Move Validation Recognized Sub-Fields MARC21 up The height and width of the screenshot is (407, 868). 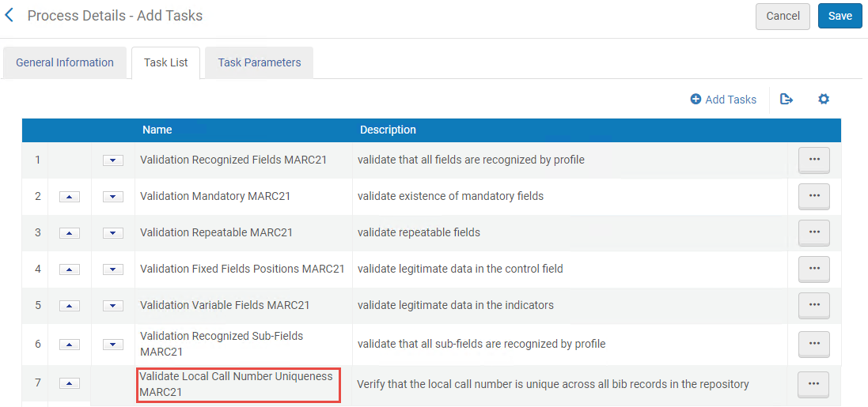69,345
